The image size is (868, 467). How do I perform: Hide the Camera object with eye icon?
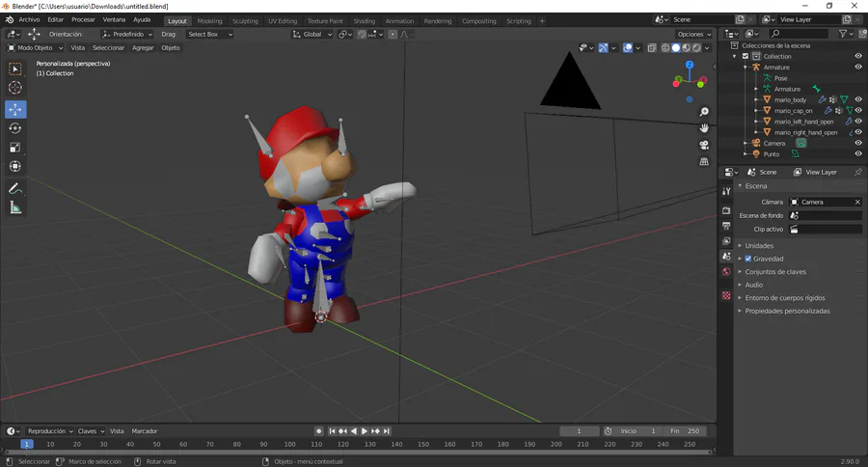858,143
